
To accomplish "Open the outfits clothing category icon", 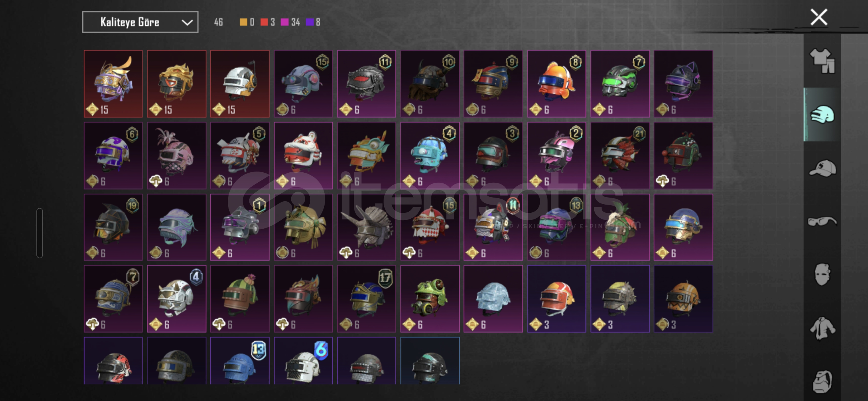I will pos(822,61).
